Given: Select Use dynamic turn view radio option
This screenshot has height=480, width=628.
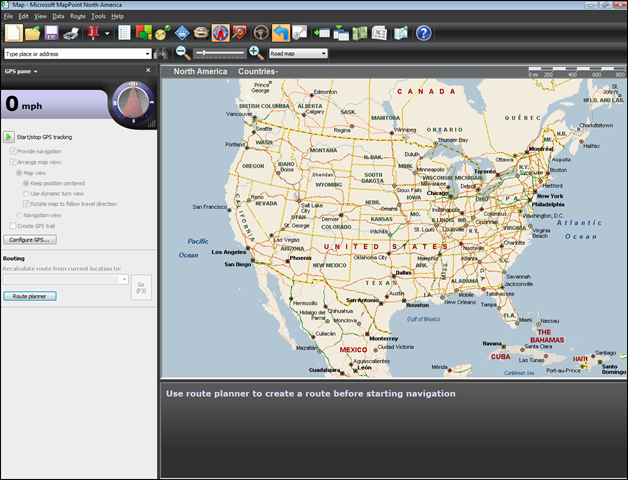Looking at the screenshot, I should (x=26, y=194).
